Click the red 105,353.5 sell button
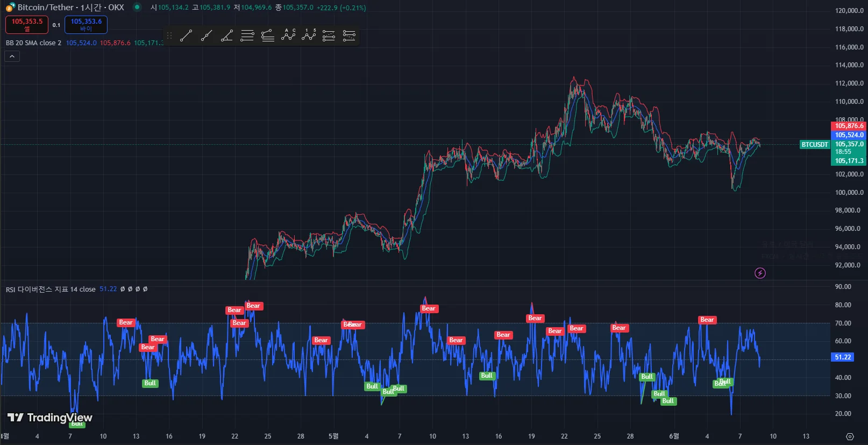The image size is (868, 445). click(x=27, y=24)
